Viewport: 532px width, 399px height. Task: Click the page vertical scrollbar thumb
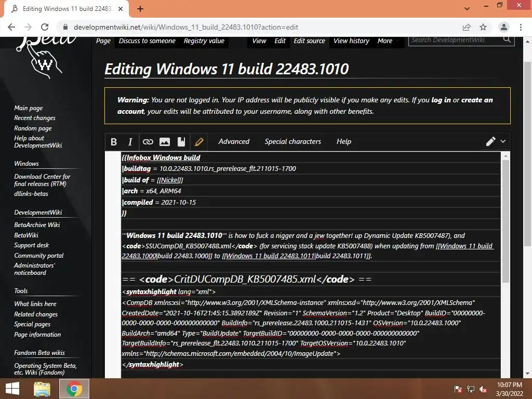pos(527,154)
